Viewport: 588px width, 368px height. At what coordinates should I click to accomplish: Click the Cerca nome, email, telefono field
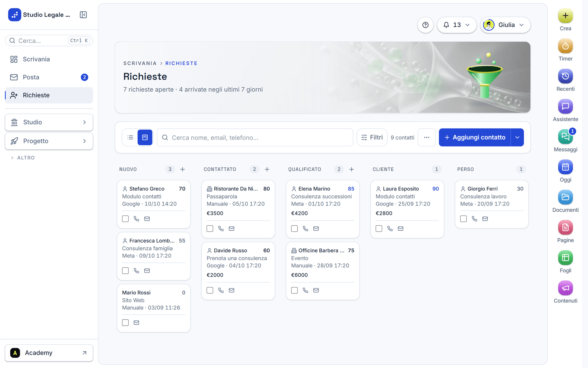[x=255, y=137]
